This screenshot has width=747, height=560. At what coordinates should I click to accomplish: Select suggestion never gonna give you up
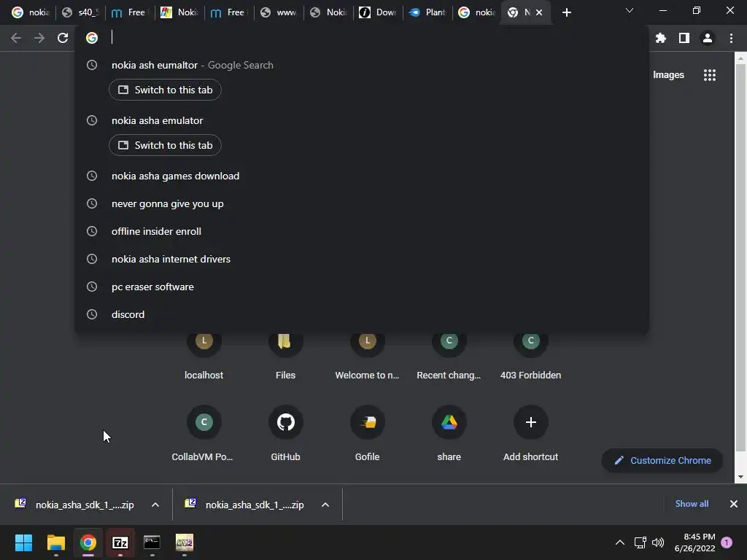coord(362,204)
